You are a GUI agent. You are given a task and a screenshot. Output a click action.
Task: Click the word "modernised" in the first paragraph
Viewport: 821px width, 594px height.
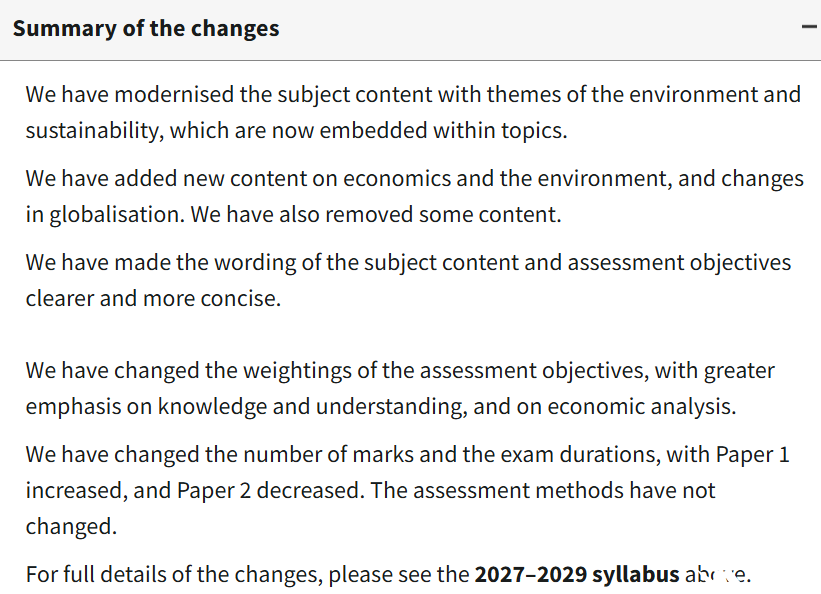click(x=174, y=95)
